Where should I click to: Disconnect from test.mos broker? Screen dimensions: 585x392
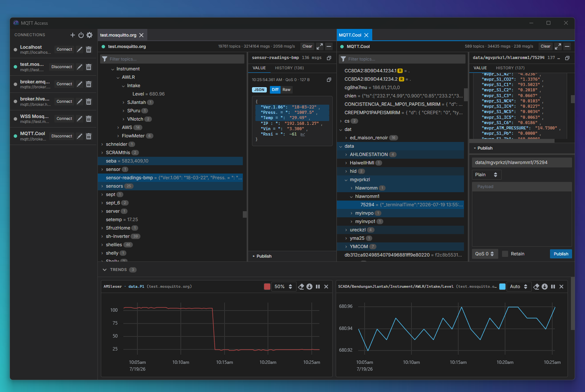coord(62,67)
